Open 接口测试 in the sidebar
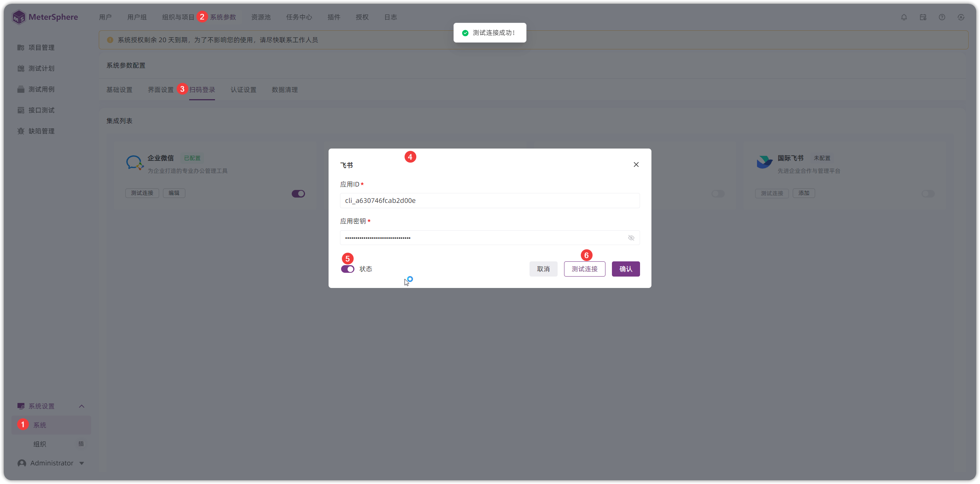Image resolution: width=980 pixels, height=484 pixels. point(41,110)
